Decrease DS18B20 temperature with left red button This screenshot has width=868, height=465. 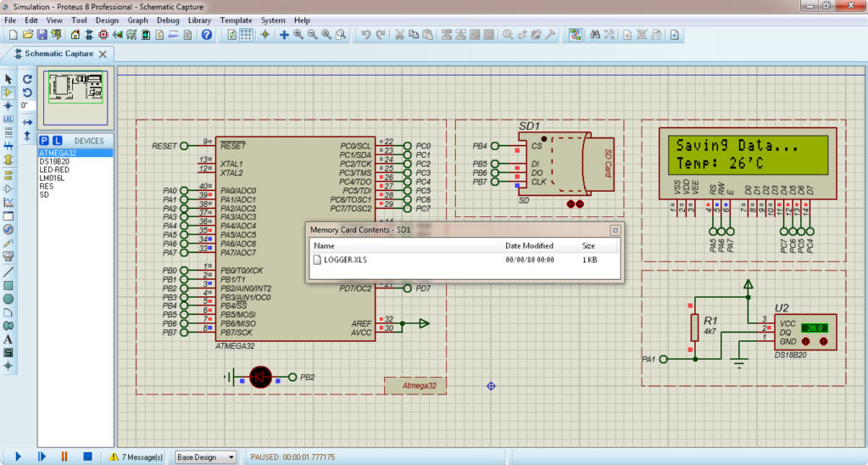click(x=806, y=341)
